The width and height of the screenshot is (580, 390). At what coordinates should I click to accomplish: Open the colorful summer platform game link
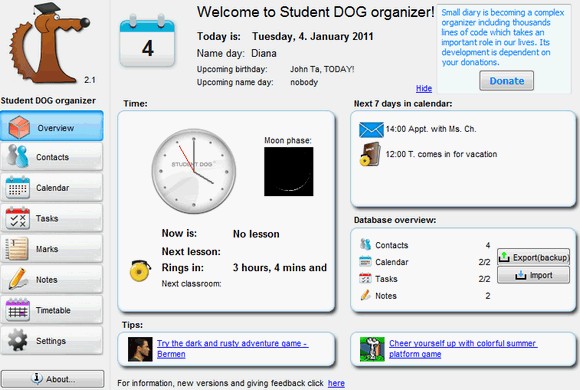click(463, 349)
